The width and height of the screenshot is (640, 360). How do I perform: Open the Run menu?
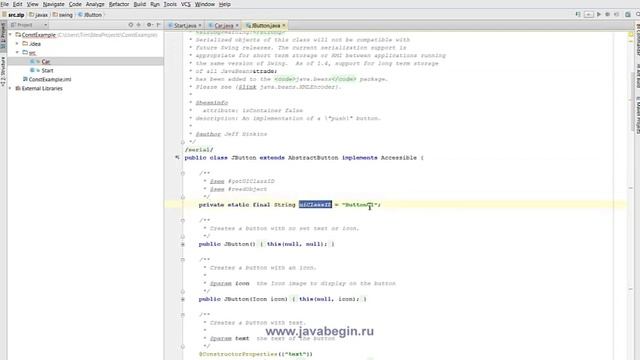click(x=155, y=4)
